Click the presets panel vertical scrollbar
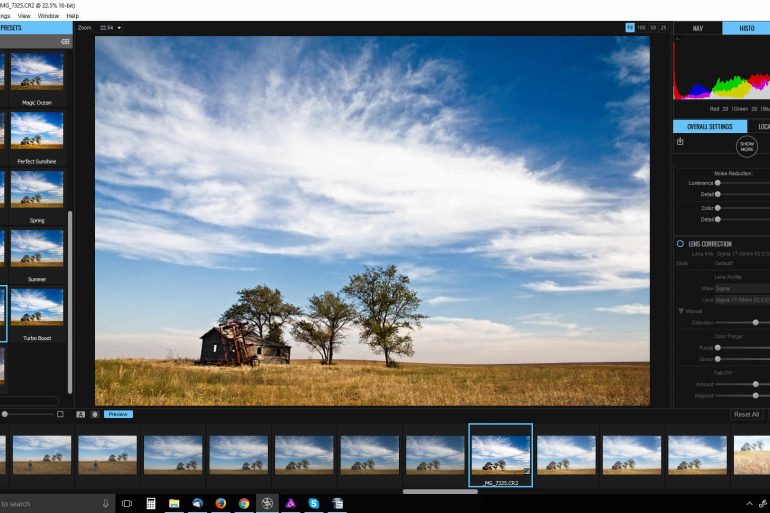The width and height of the screenshot is (770, 513). (70, 302)
